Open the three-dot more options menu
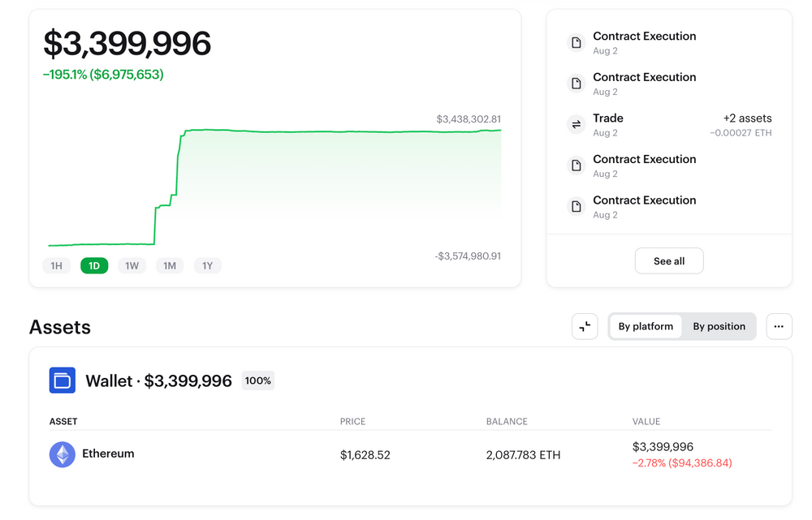The image size is (812, 520). click(x=779, y=326)
